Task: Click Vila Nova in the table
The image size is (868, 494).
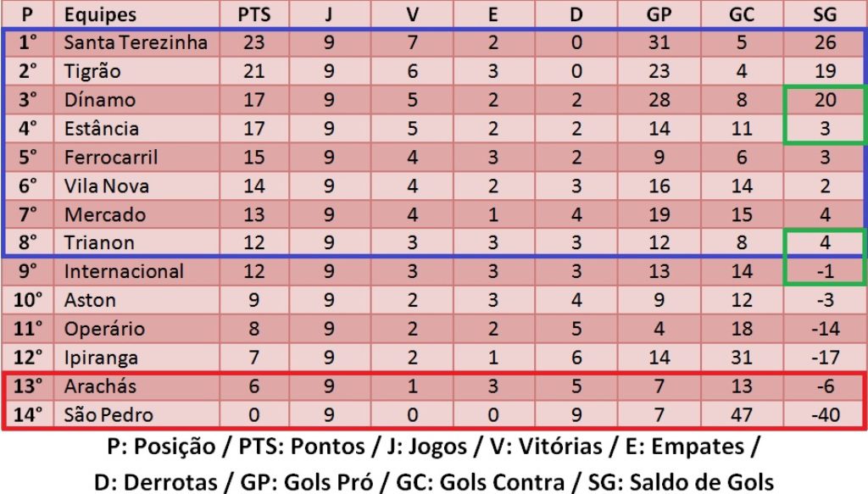Action: click(106, 186)
